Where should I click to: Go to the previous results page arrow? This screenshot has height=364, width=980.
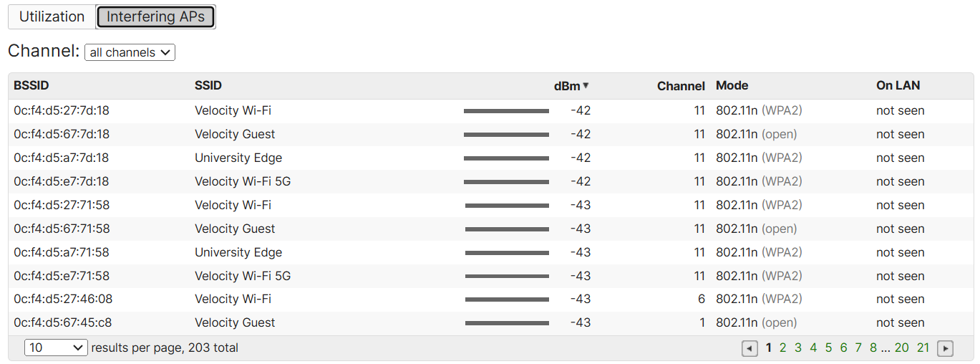(749, 348)
